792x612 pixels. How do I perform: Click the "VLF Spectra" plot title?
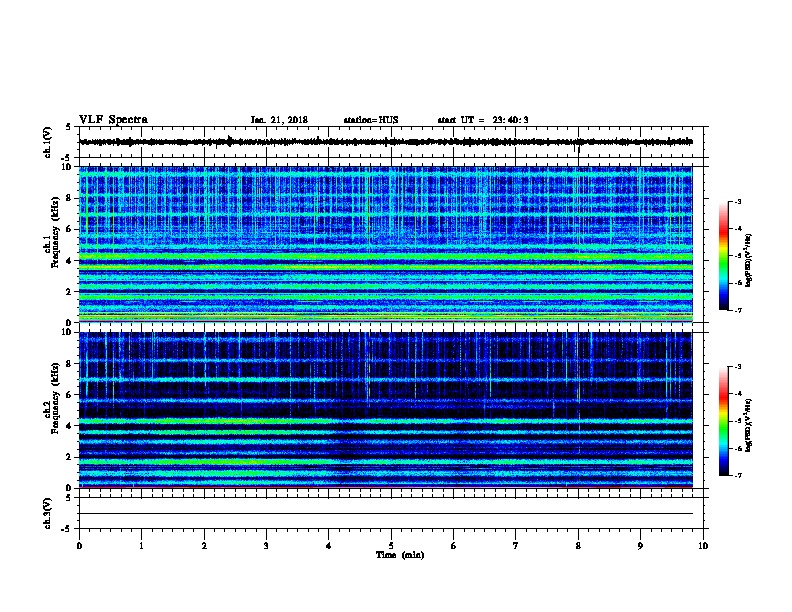point(113,120)
